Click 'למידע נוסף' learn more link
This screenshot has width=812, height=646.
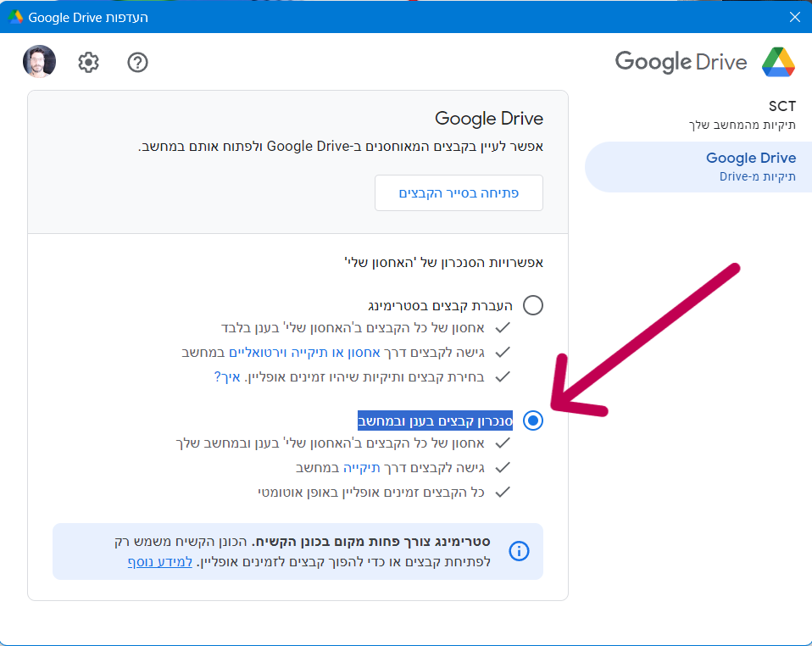(160, 561)
